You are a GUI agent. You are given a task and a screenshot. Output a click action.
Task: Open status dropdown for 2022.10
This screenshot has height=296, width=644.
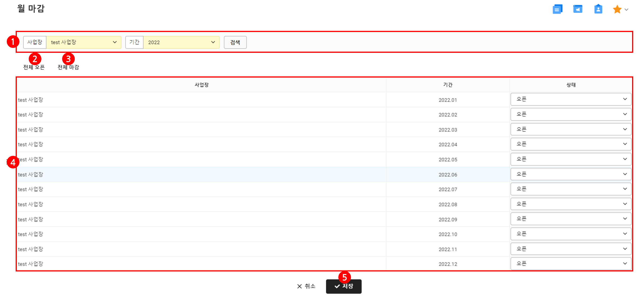tap(571, 234)
